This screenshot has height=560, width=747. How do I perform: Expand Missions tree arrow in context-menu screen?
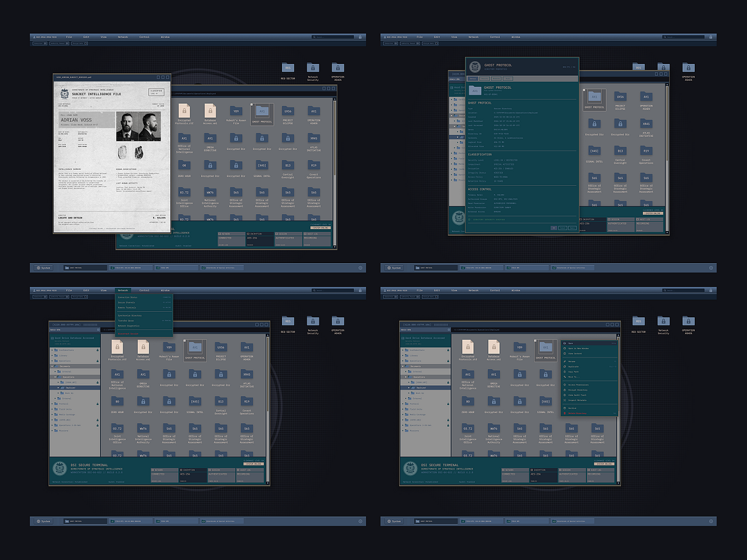tap(403, 431)
